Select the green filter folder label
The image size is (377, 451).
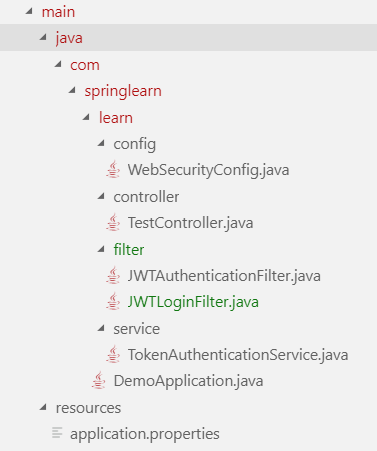pos(129,250)
